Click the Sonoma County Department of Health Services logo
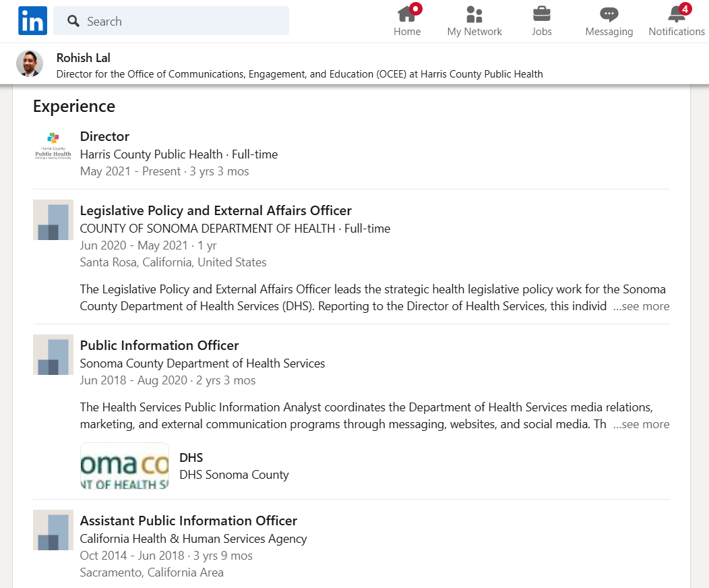The image size is (709, 588). pyautogui.click(x=53, y=355)
